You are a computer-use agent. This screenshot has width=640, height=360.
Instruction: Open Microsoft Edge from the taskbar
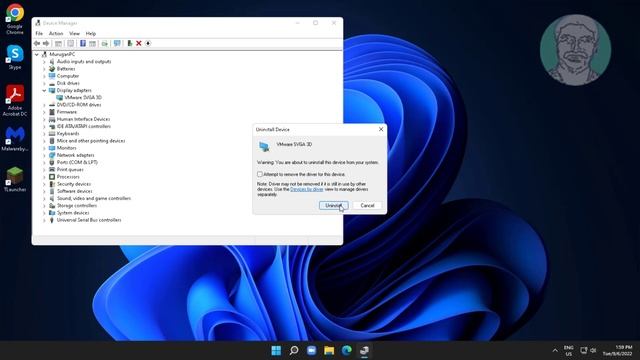coord(347,350)
